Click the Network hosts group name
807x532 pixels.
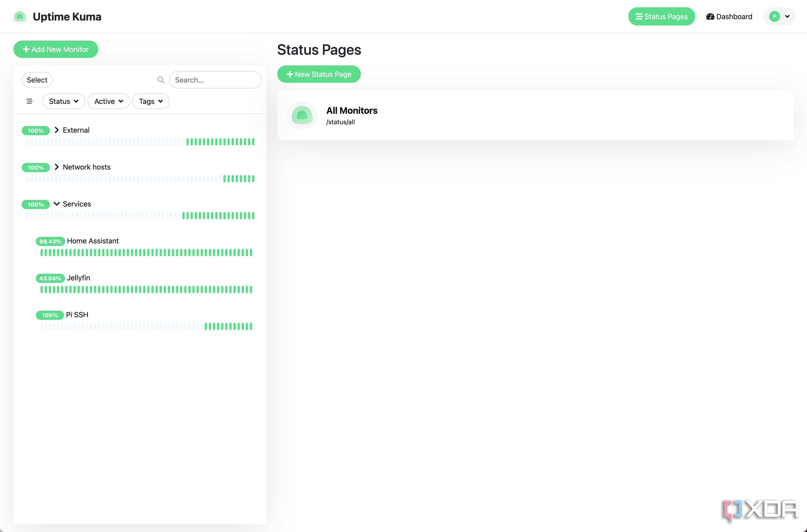pyautogui.click(x=87, y=167)
